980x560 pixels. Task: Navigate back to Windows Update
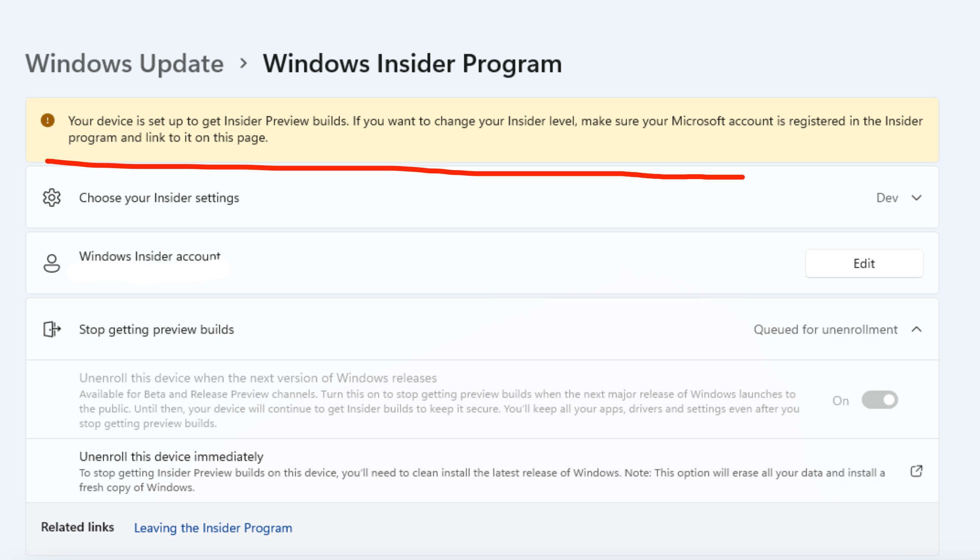pyautogui.click(x=124, y=63)
